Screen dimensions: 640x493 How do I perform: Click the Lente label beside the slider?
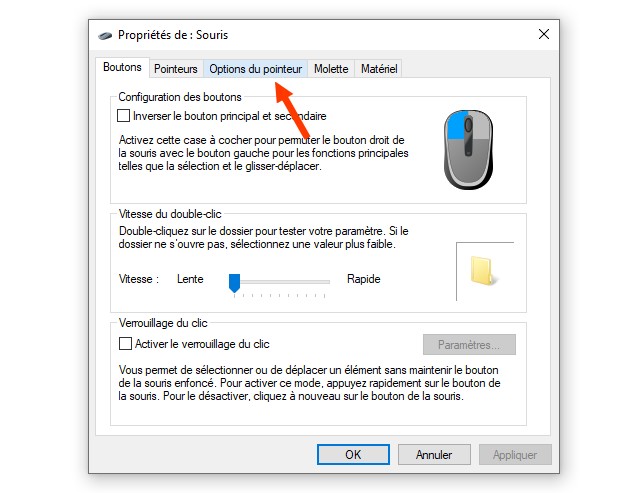click(190, 279)
